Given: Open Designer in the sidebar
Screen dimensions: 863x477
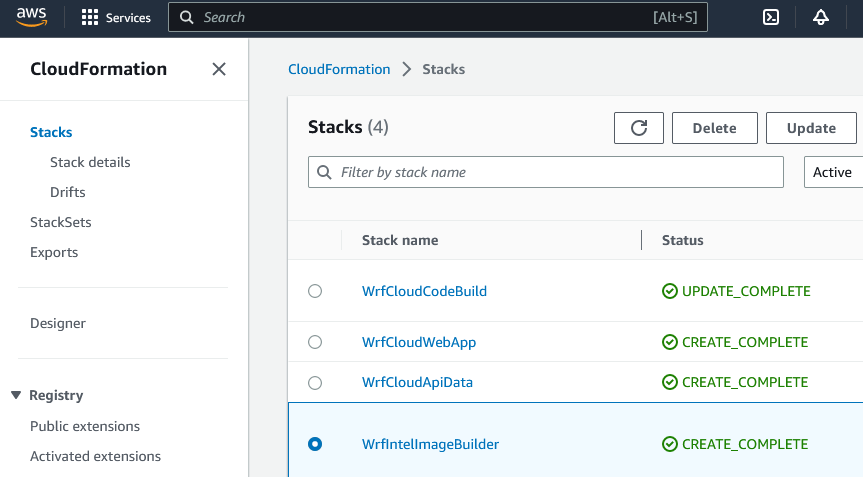Looking at the screenshot, I should [x=58, y=324].
